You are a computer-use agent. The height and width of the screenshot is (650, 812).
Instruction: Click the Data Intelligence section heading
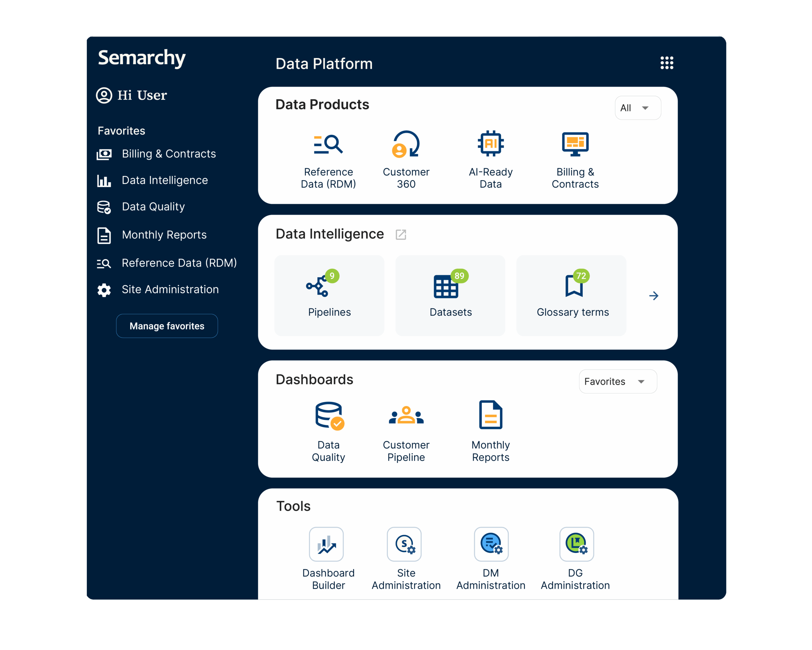(x=330, y=234)
